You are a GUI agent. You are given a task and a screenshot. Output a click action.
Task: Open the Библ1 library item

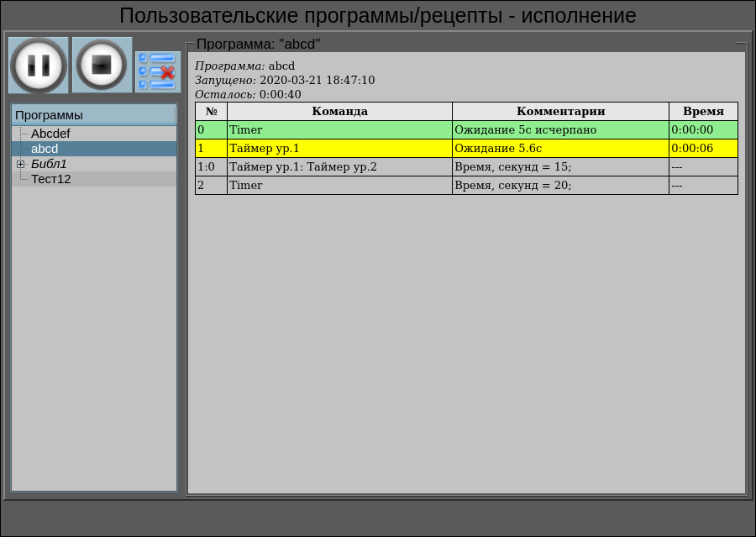[49, 164]
